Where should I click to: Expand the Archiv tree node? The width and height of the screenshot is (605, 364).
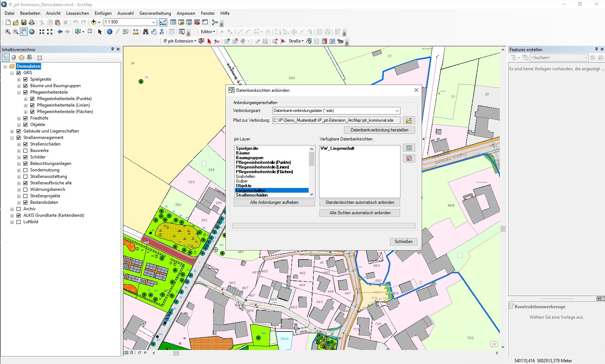(12, 208)
